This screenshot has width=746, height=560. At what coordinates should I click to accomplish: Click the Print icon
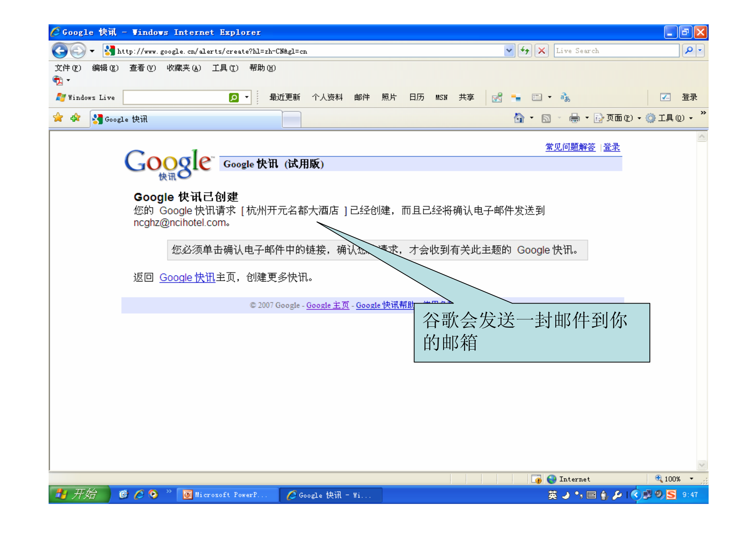574,119
